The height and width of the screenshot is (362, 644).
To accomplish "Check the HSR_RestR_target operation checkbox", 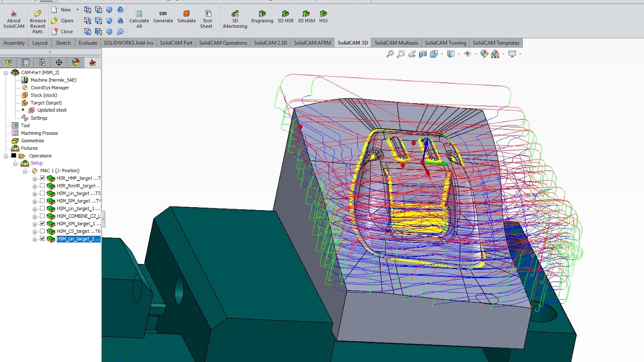I will click(42, 186).
